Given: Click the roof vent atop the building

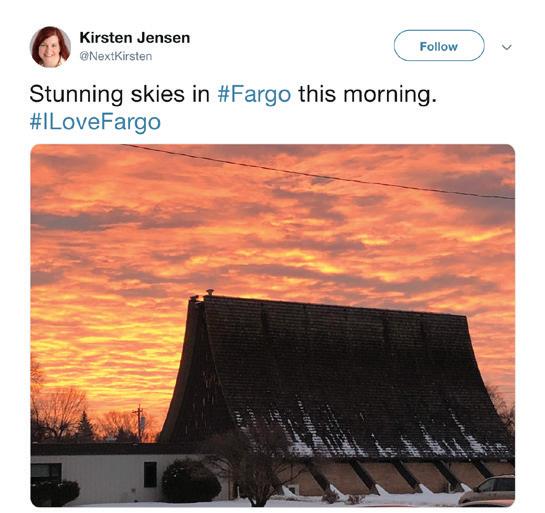Looking at the screenshot, I should (x=210, y=292).
